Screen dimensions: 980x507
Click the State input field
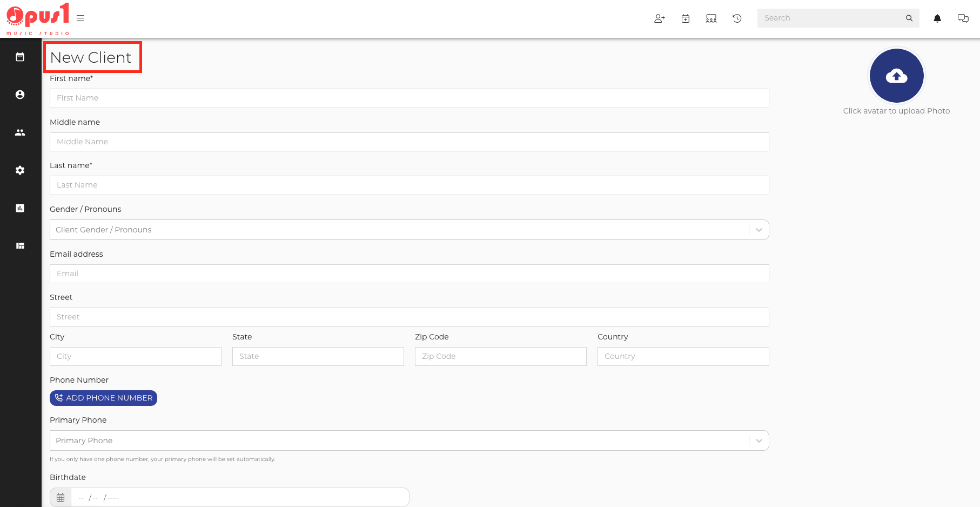(x=318, y=356)
